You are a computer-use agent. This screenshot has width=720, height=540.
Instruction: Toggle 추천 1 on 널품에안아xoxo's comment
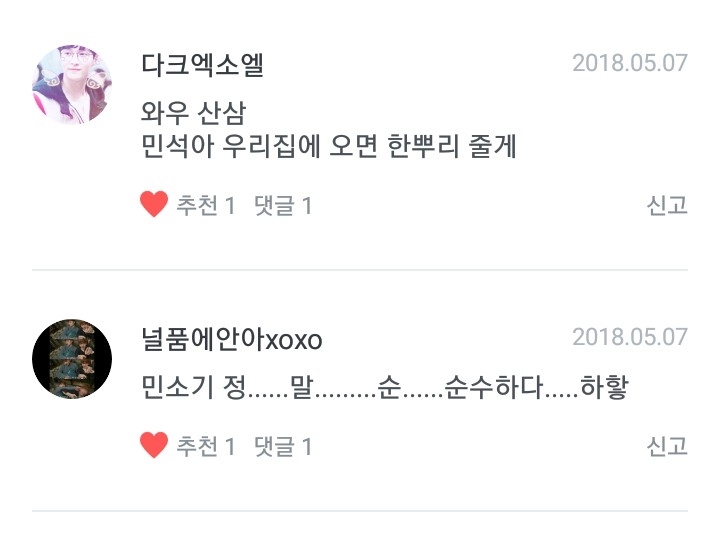coord(206,446)
